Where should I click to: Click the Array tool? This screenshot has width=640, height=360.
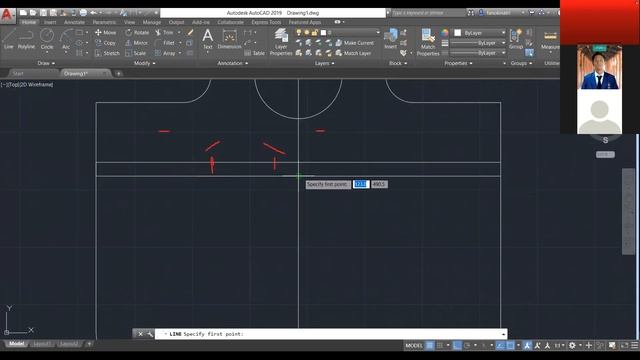coord(165,53)
